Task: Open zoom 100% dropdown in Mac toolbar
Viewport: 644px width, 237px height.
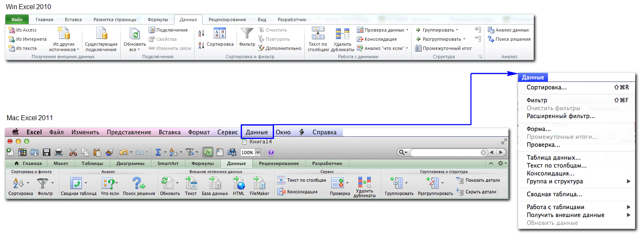Action: [258, 153]
